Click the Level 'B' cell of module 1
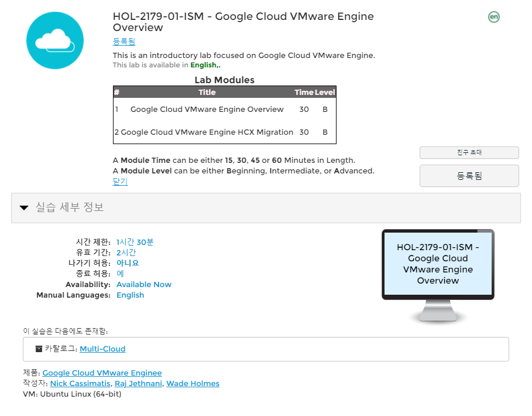This screenshot has height=416, width=532. 325,110
